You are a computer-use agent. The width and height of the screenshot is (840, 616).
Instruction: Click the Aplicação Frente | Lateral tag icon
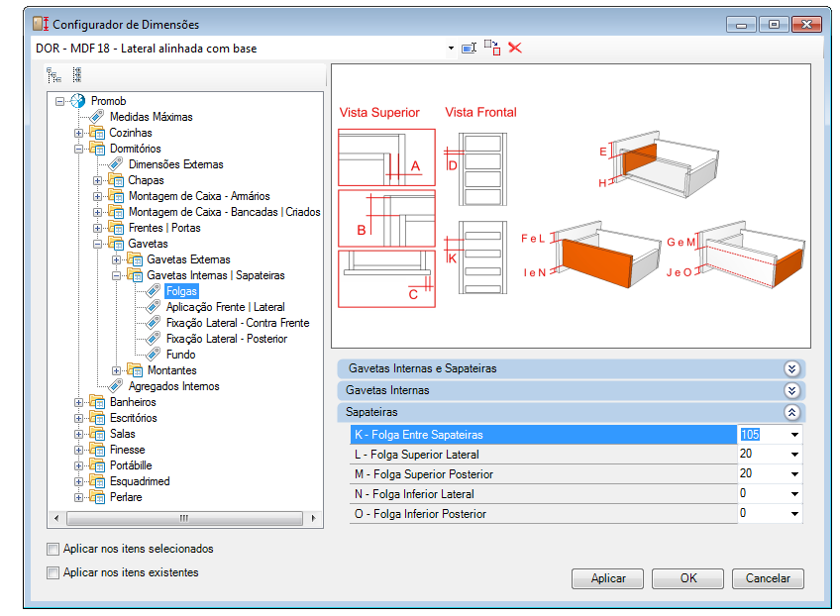pos(154,306)
